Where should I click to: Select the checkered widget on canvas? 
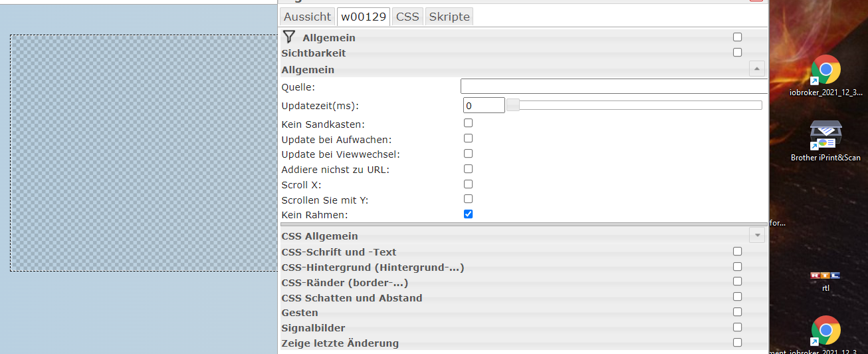coord(143,153)
